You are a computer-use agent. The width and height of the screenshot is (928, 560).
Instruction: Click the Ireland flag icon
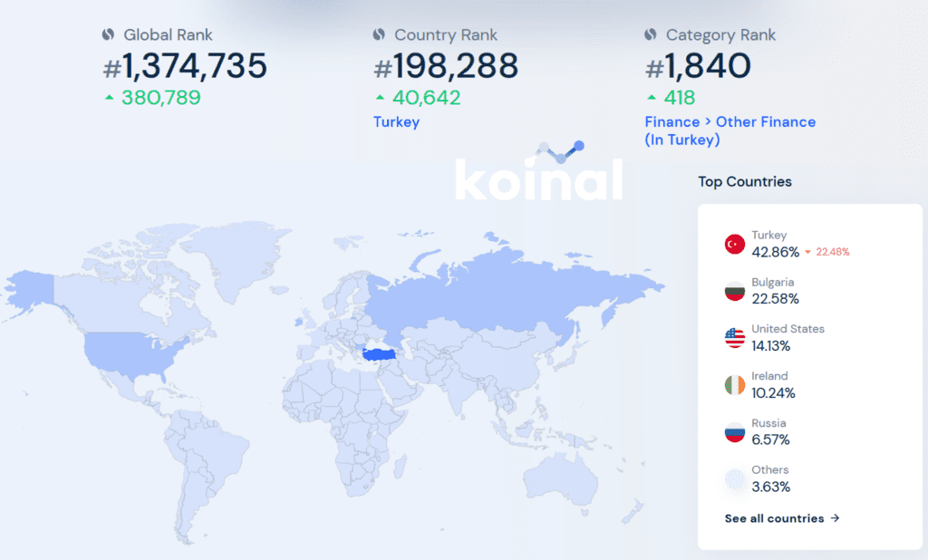(734, 385)
